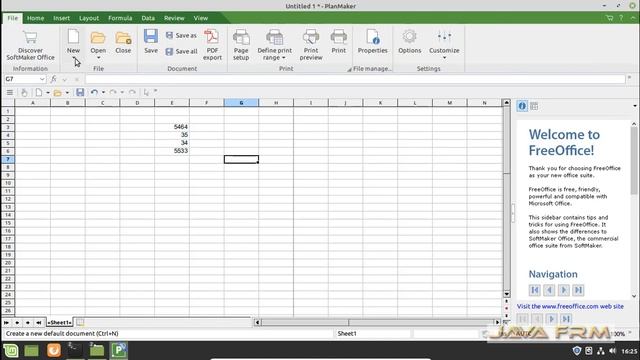Select the Sheet1 worksheet tab

(59, 322)
